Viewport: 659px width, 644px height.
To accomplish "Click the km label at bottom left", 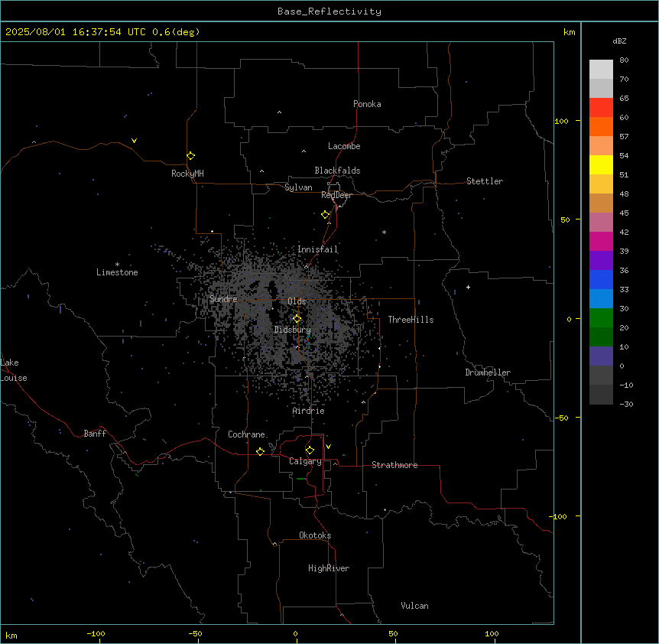I will (11, 636).
